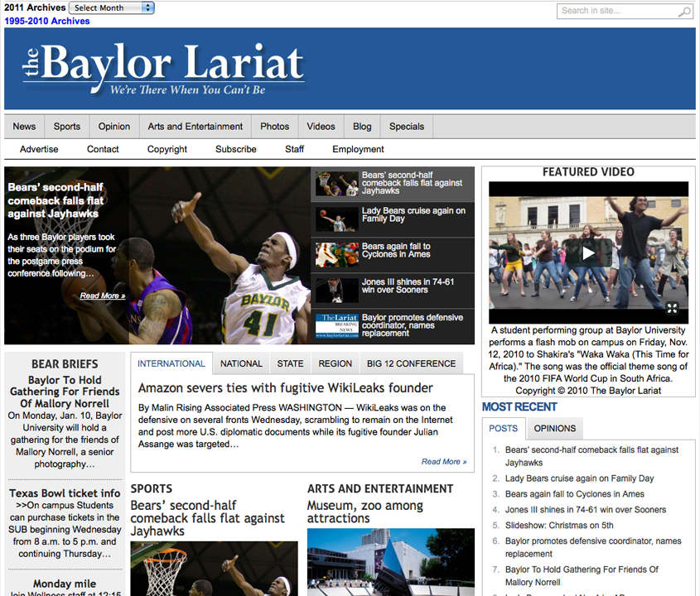Visit the Blog menu item
This screenshot has width=700, height=596.
tap(362, 127)
